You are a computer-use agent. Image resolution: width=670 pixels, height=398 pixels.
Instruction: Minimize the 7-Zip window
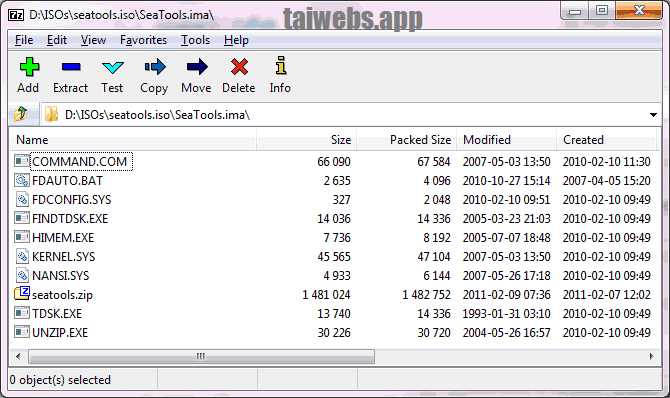[x=575, y=11]
